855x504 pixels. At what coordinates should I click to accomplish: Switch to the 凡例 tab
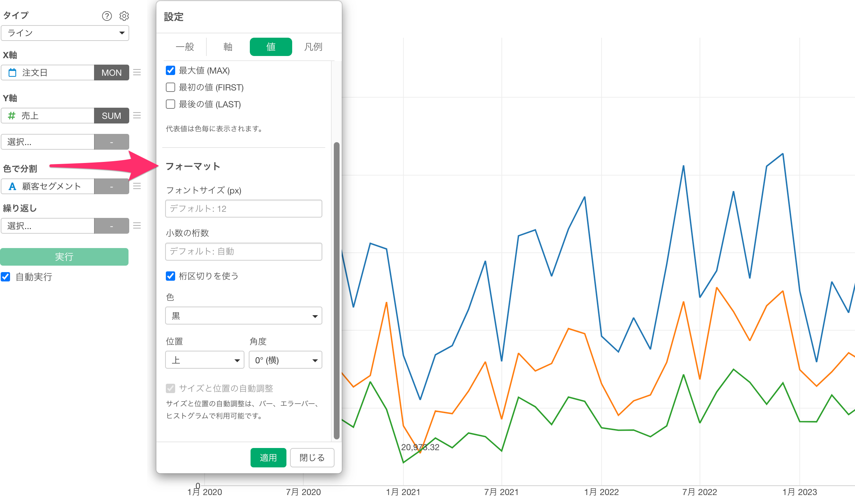coord(313,47)
